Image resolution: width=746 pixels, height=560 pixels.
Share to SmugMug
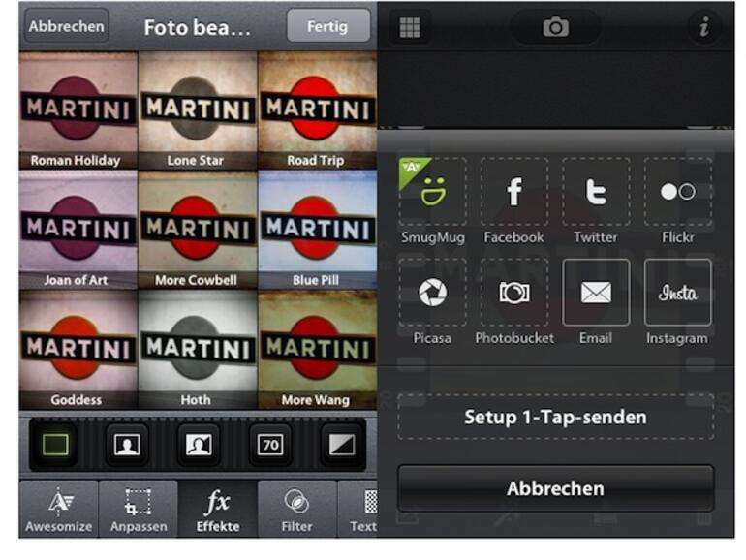pyautogui.click(x=432, y=202)
